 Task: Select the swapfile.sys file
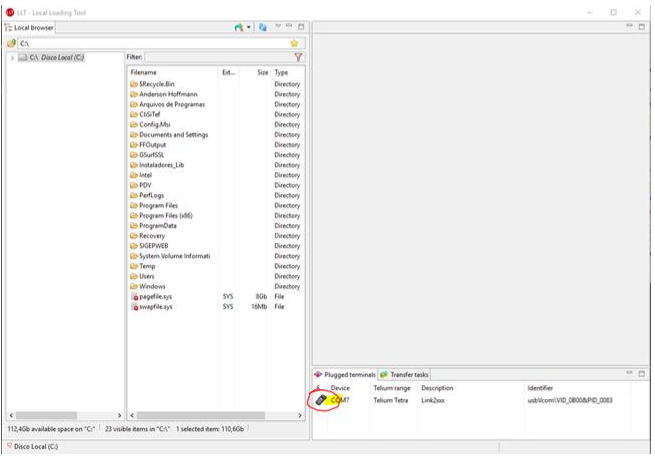click(155, 307)
